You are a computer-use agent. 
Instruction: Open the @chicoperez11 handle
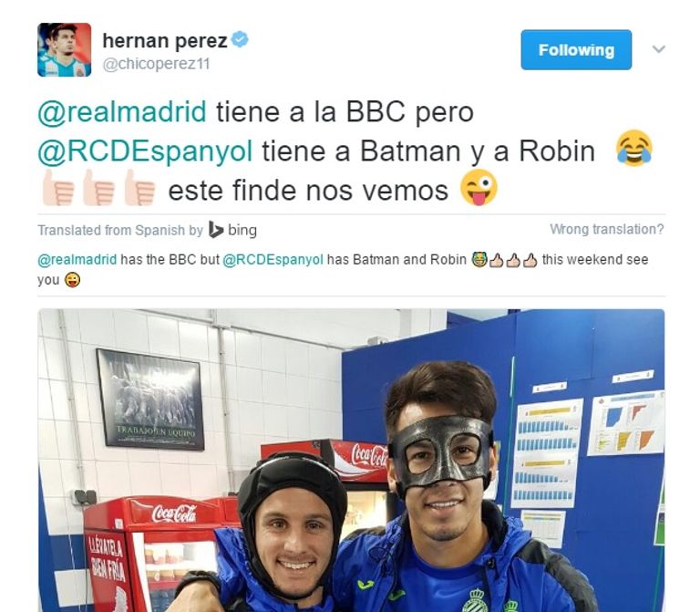tap(156, 64)
